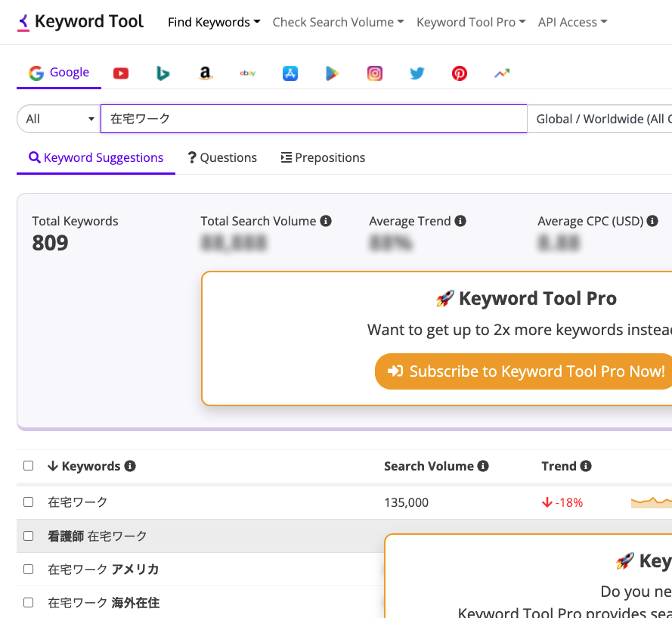Check the 在宅ワーク keyword row
Screen dimensions: 672x618
click(28, 502)
